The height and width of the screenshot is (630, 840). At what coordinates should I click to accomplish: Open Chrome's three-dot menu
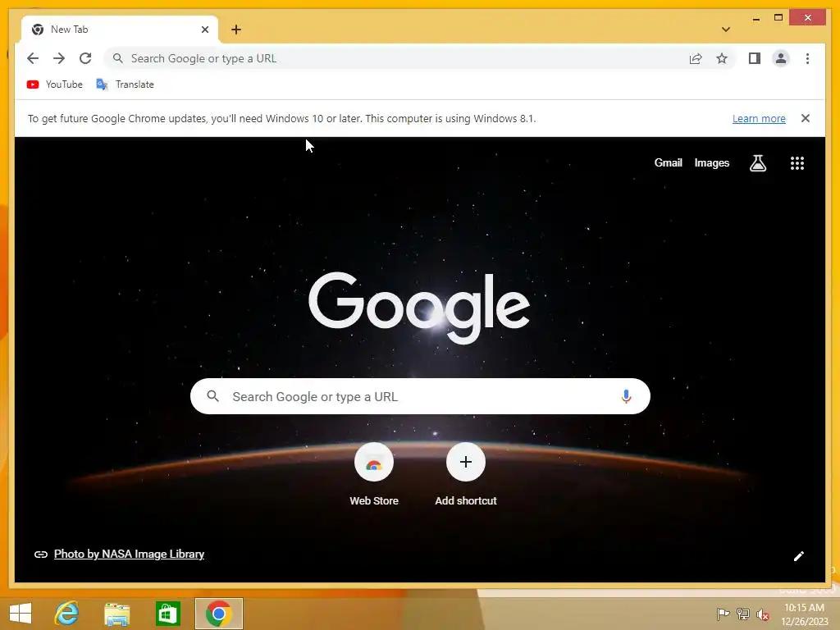point(807,58)
